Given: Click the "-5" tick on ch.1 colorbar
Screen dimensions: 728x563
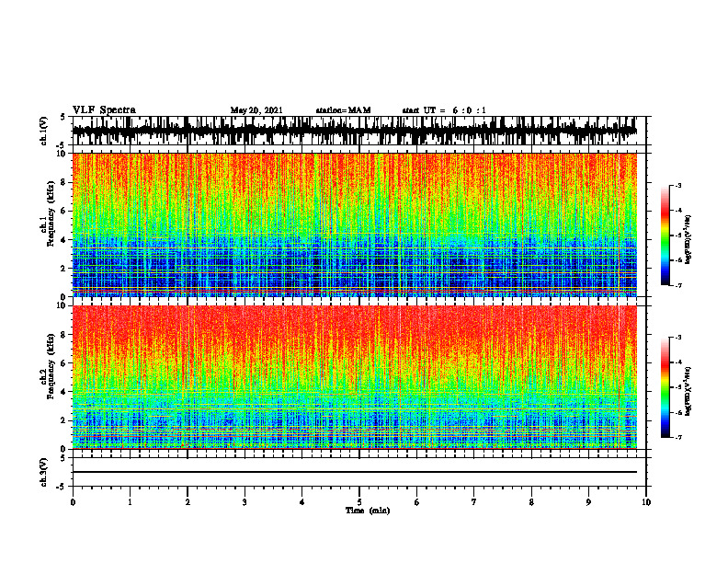Looking at the screenshot, I should [678, 236].
